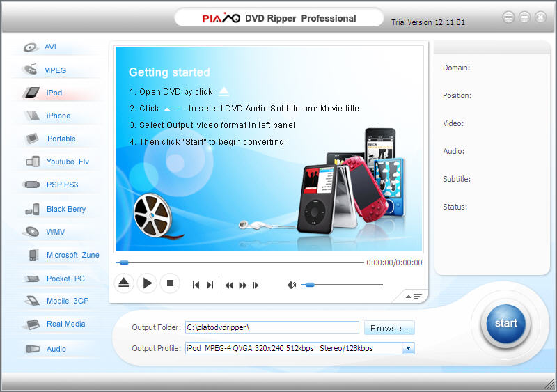
Task: Choose the Black Berry format label
Action: tap(66, 209)
